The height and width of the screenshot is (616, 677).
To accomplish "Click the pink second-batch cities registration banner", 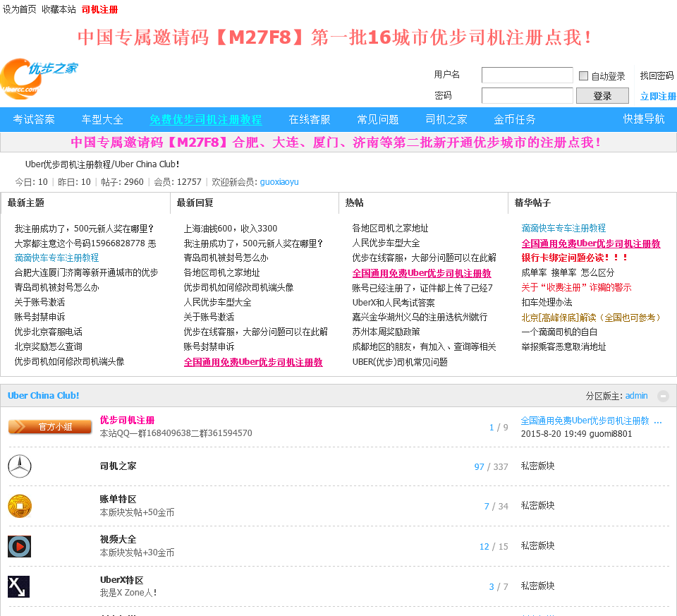I will click(336, 142).
